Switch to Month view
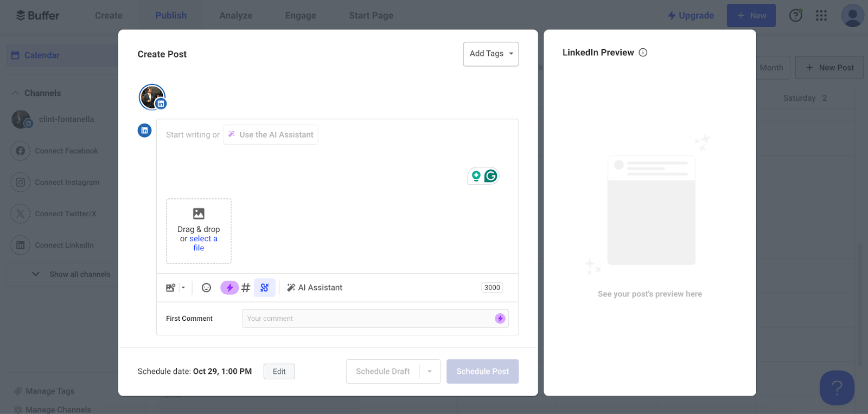 click(771, 68)
